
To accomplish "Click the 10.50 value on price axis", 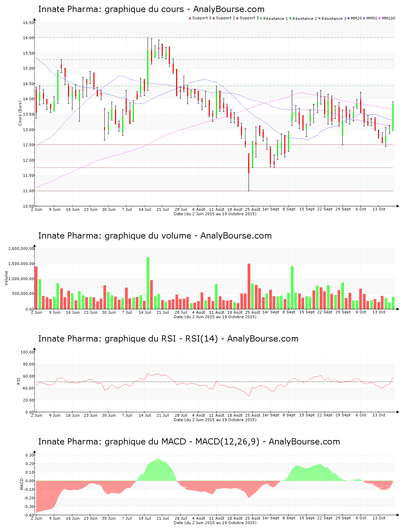I will coord(28,206).
